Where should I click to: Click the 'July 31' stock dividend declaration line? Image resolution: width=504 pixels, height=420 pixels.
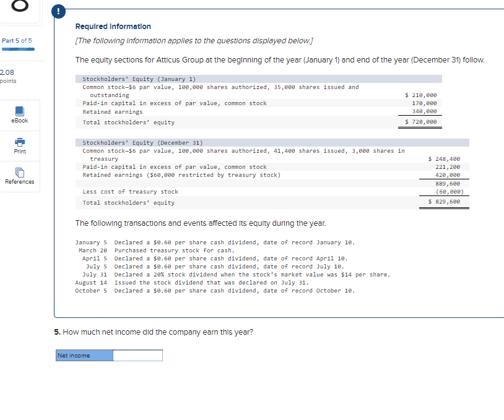coord(236,275)
